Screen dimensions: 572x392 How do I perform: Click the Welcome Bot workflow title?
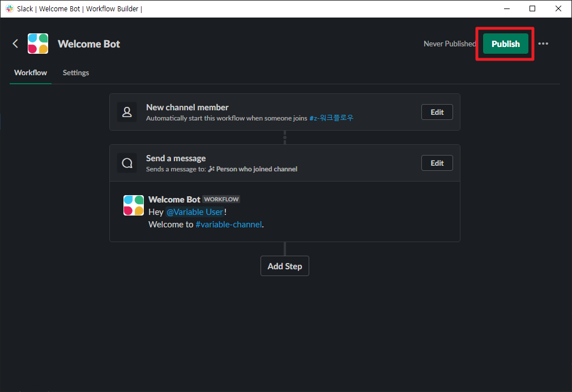tap(89, 44)
